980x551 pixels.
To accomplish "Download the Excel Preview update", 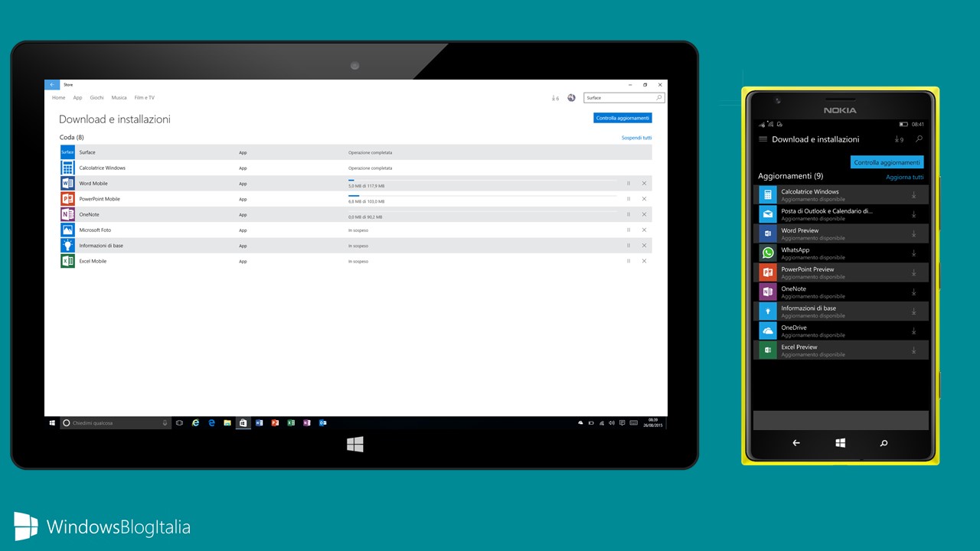I will tap(913, 350).
